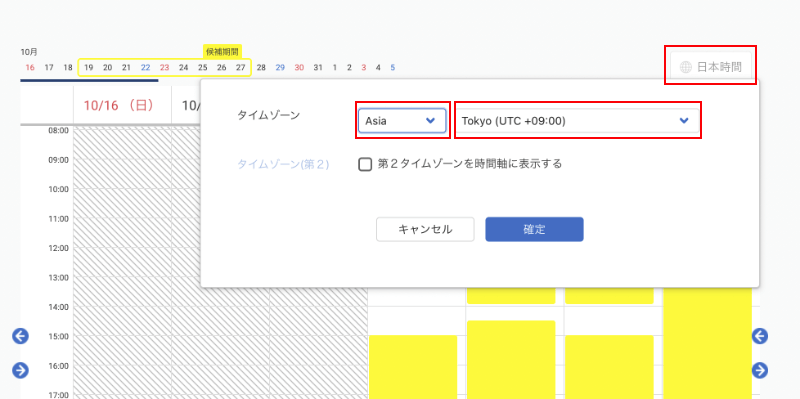This screenshot has height=399, width=800.
Task: Click the globe icon beside 日本時間
Action: point(686,67)
